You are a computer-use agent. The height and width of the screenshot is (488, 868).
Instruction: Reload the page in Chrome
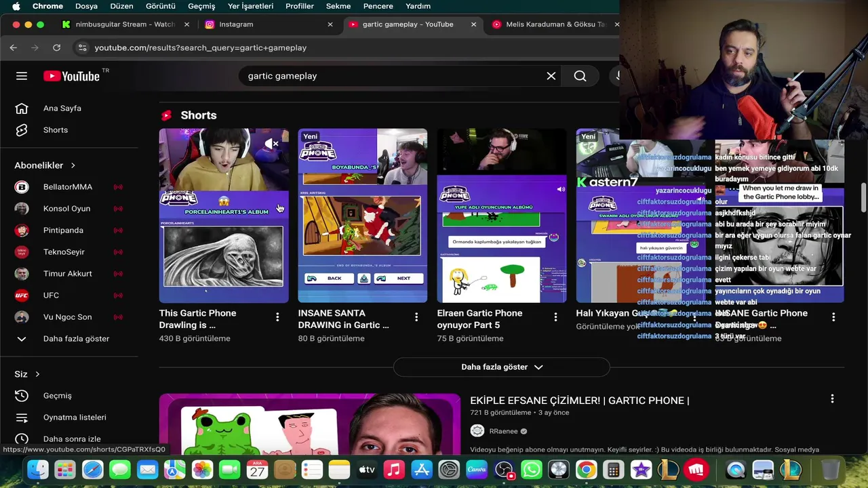[56, 47]
